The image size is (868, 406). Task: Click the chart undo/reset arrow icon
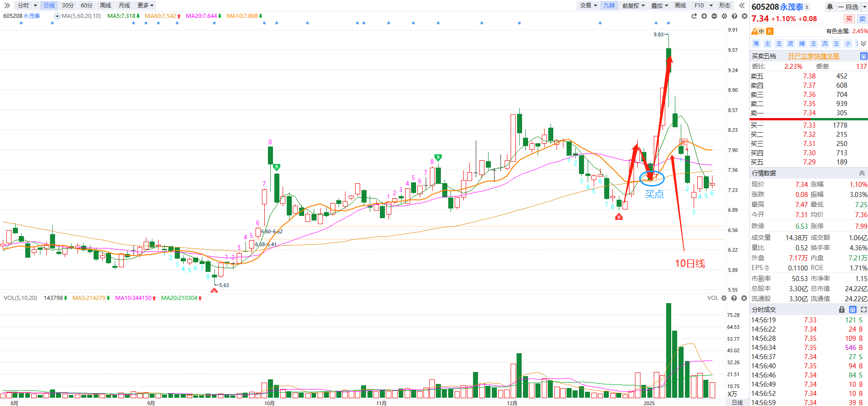(694, 16)
